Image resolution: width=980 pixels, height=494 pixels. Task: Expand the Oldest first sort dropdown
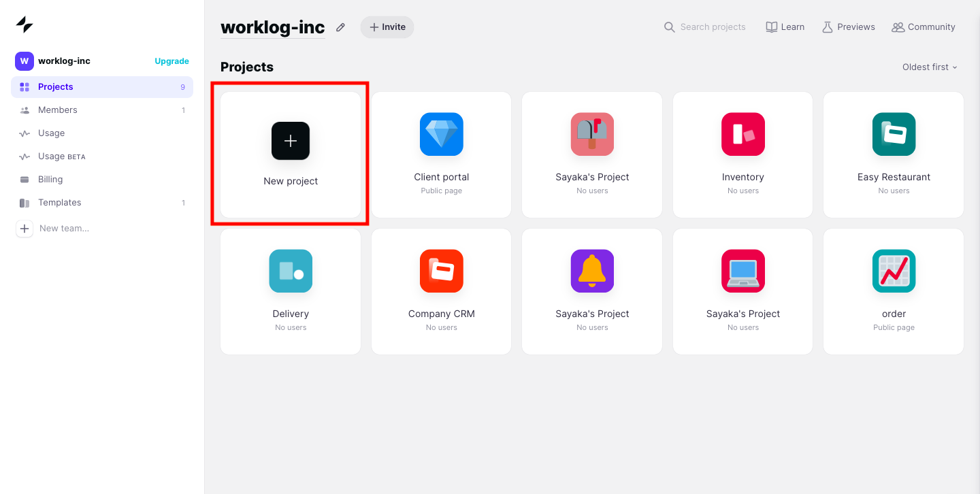click(x=930, y=67)
